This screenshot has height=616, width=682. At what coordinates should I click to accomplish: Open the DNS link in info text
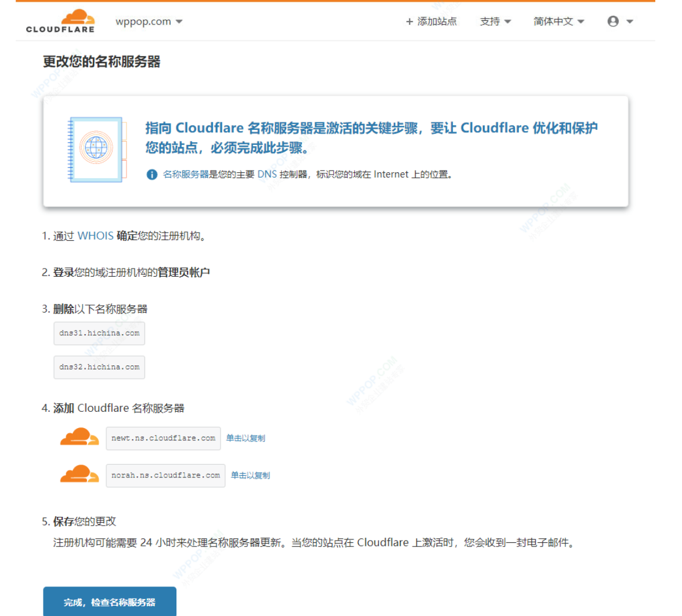[267, 175]
